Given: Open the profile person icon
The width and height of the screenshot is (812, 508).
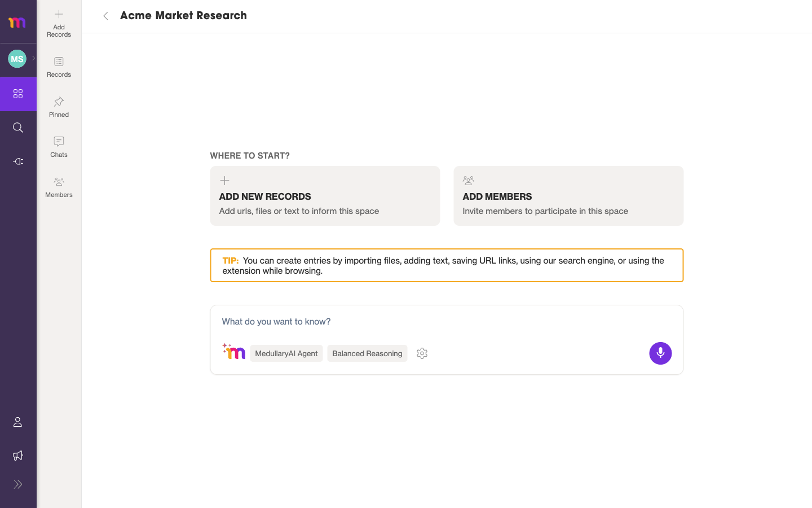Looking at the screenshot, I should coord(18,422).
